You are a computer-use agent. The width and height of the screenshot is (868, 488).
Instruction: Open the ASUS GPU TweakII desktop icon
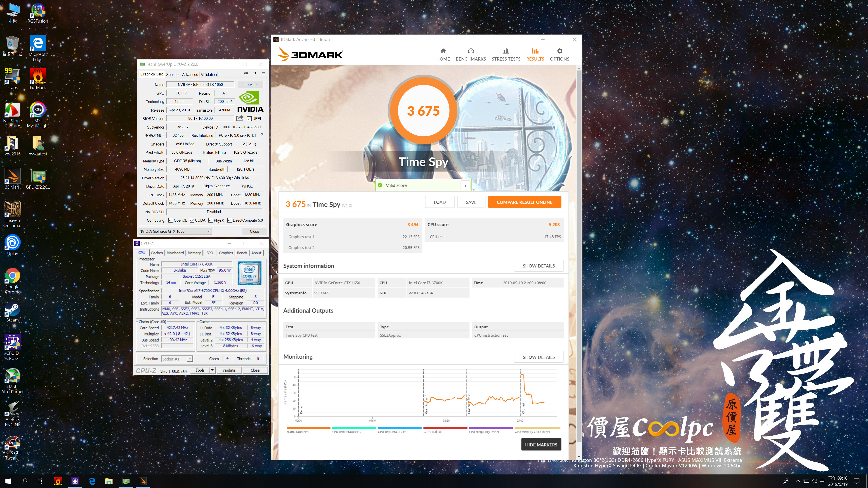tap(12, 447)
